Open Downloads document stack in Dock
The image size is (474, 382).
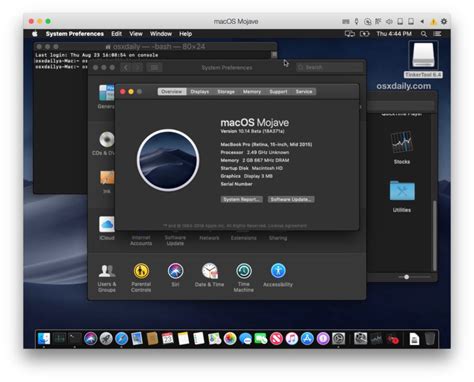tap(414, 339)
